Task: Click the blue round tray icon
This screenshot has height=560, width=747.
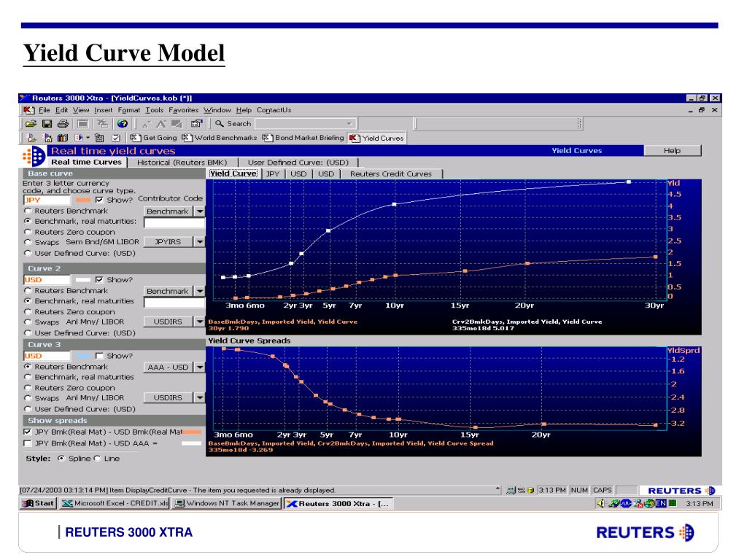Action: (626, 503)
